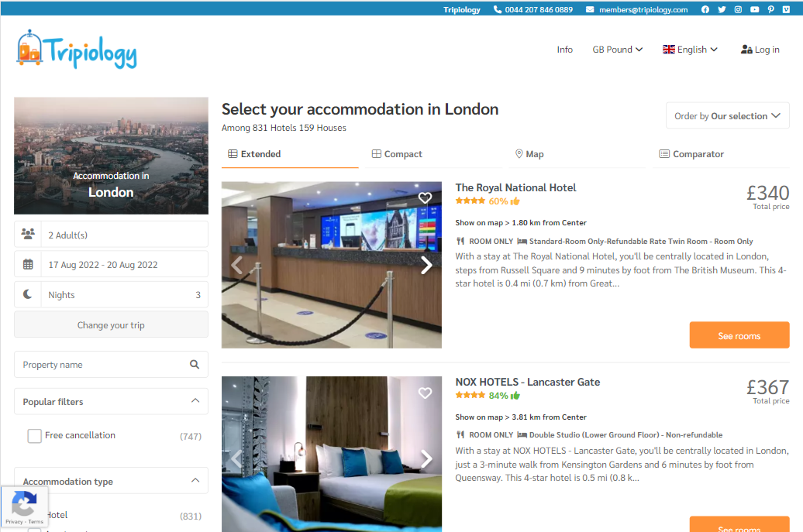Collapse the Accommodation type section
This screenshot has height=532, width=803.
(x=195, y=480)
